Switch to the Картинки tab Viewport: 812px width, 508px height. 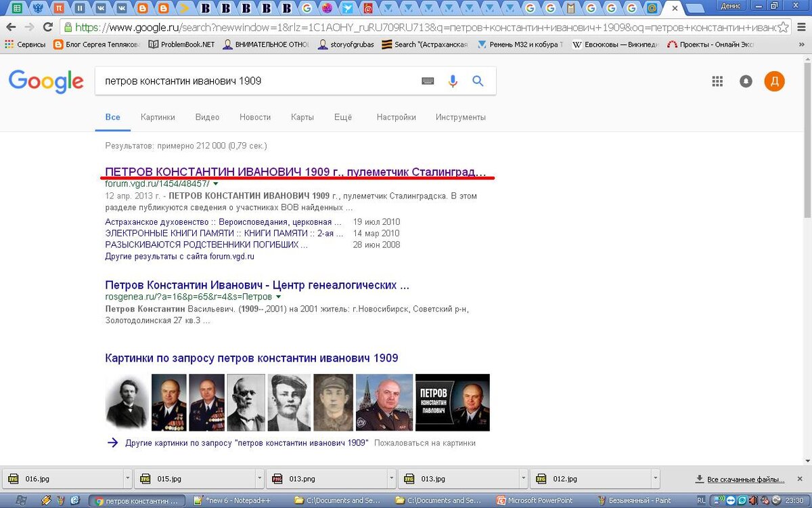click(158, 117)
